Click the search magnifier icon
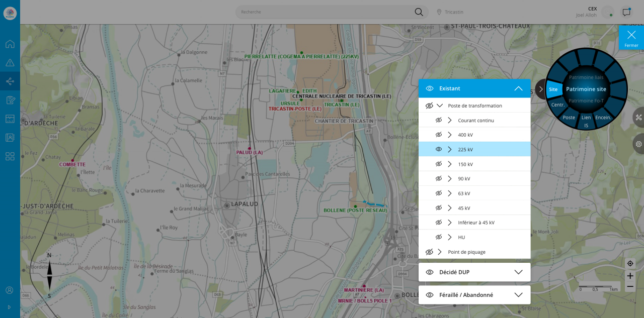This screenshot has width=644, height=318. point(419,12)
